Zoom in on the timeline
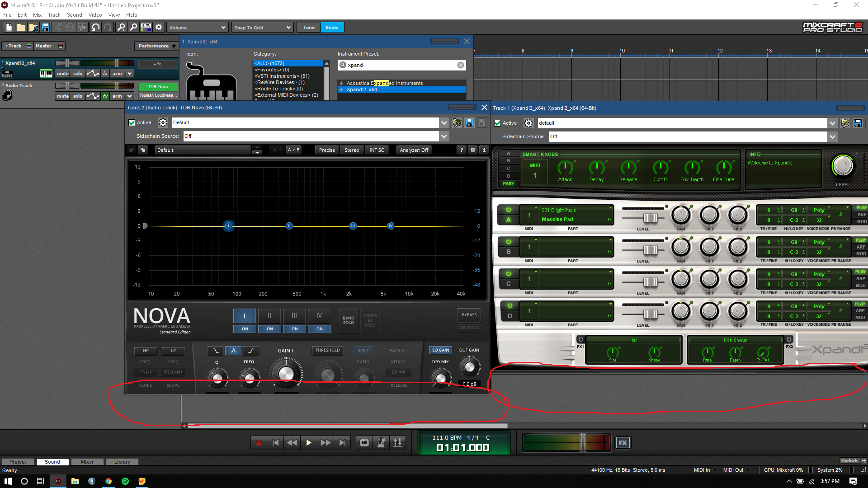The image size is (868, 488). coord(121,28)
